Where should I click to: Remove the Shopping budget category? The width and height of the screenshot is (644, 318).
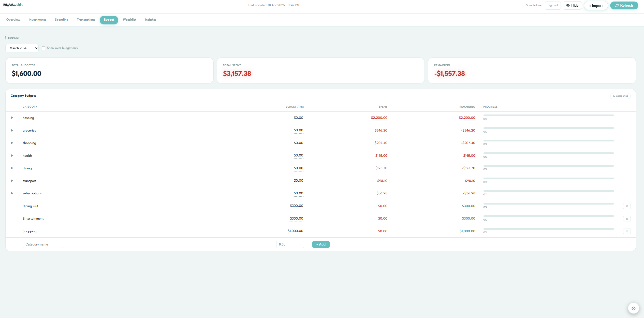[627, 231]
